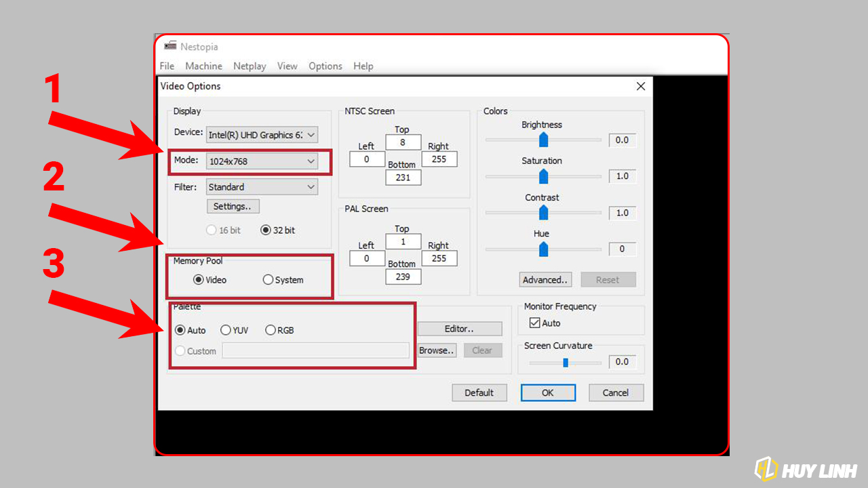Click the Hue value box

click(x=623, y=249)
